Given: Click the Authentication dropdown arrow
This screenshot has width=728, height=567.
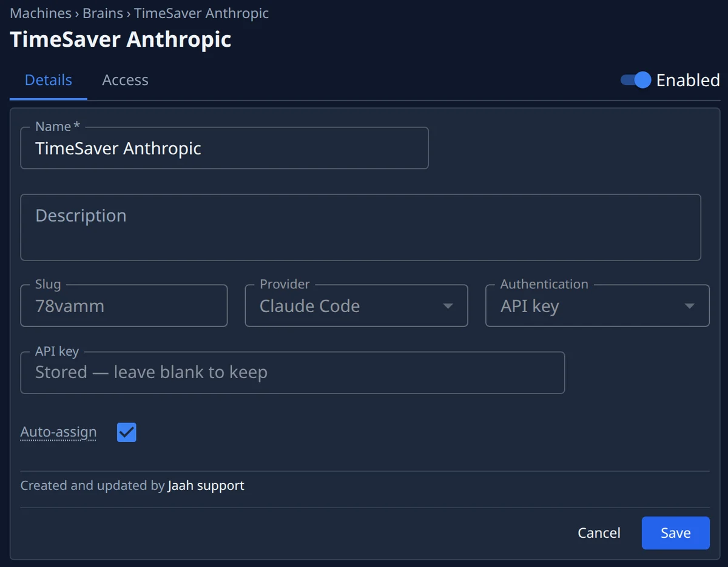Looking at the screenshot, I should coord(689,306).
